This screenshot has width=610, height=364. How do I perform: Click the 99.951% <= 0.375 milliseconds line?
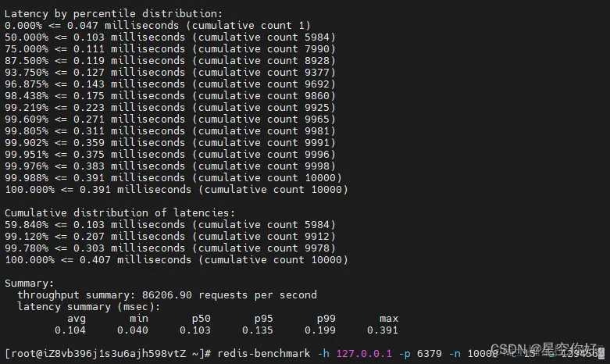point(170,155)
